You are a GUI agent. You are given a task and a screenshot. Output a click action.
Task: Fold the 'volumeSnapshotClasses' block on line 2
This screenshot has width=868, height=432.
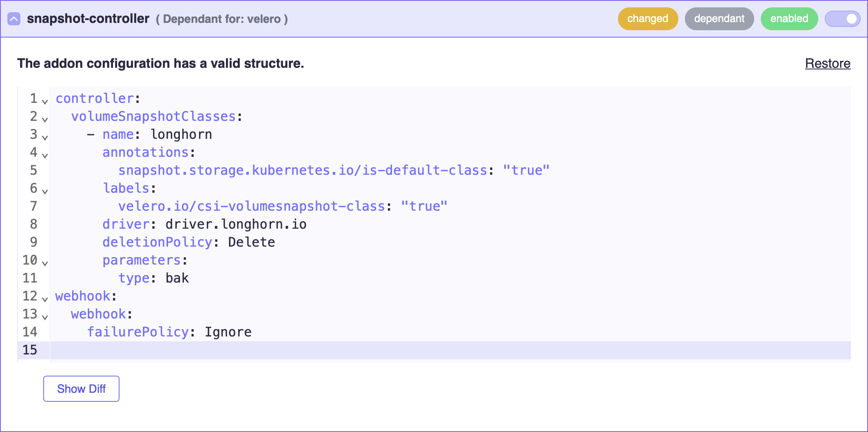point(45,119)
